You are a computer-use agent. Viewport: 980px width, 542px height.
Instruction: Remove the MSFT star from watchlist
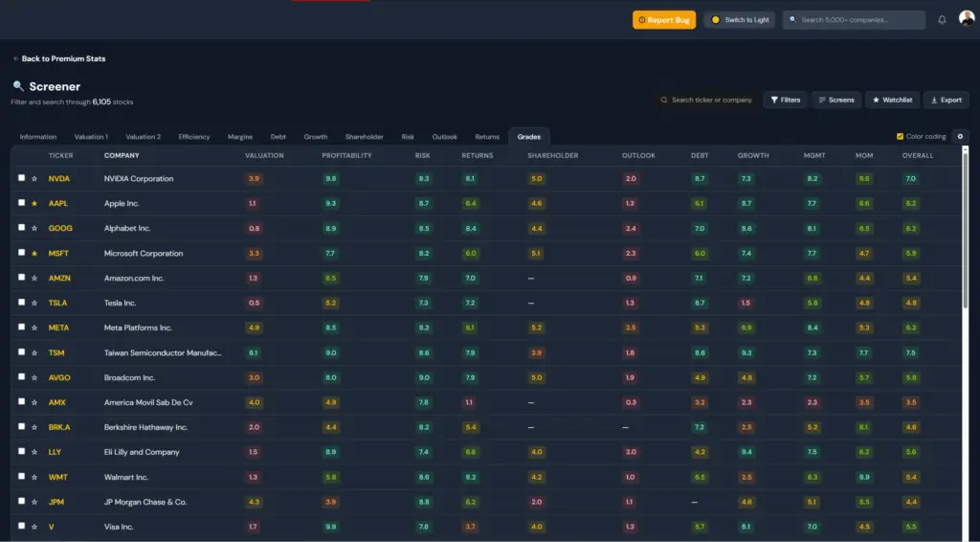coord(34,254)
